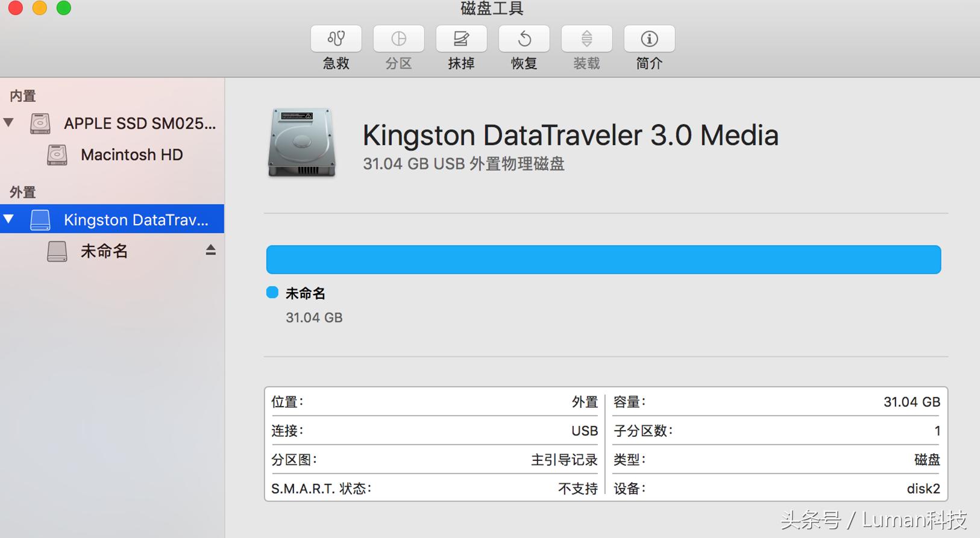Click the 类型 row label
Viewport: 980px width, 538px height.
630,460
